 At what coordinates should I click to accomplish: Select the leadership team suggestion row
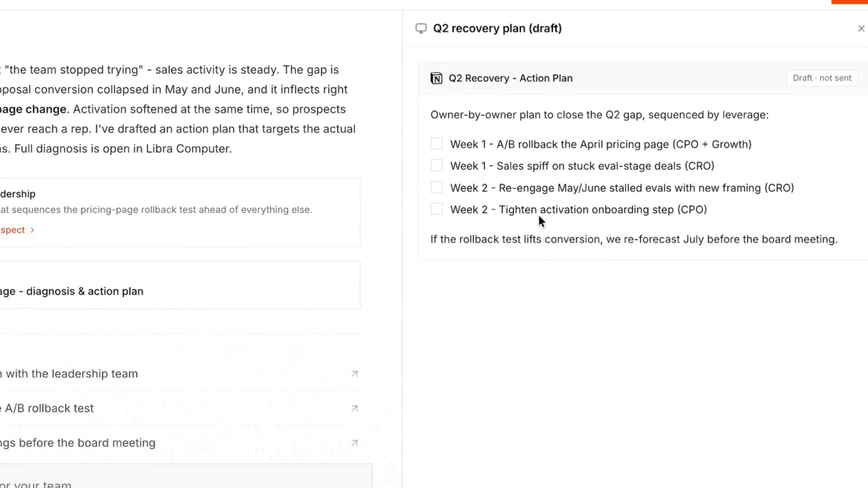coord(181,374)
